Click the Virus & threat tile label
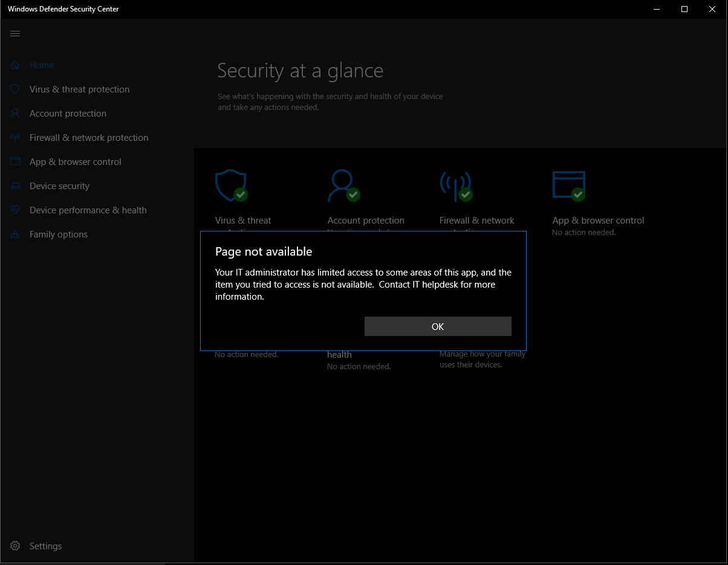 point(243,221)
